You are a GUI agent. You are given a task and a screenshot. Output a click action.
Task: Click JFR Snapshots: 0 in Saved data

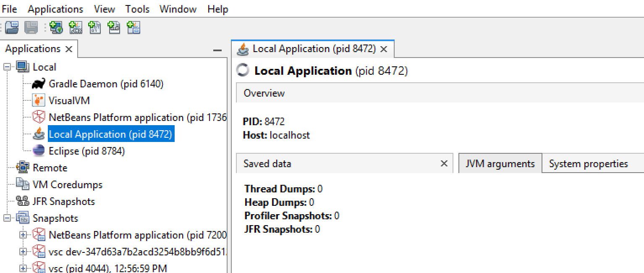[282, 229]
